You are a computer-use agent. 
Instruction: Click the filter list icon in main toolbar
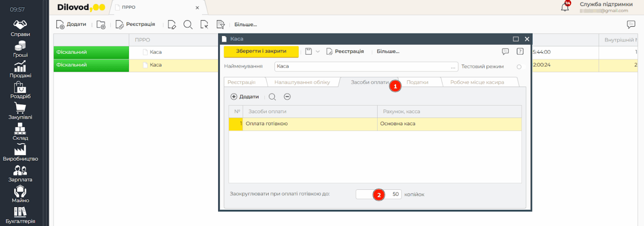pos(221,24)
